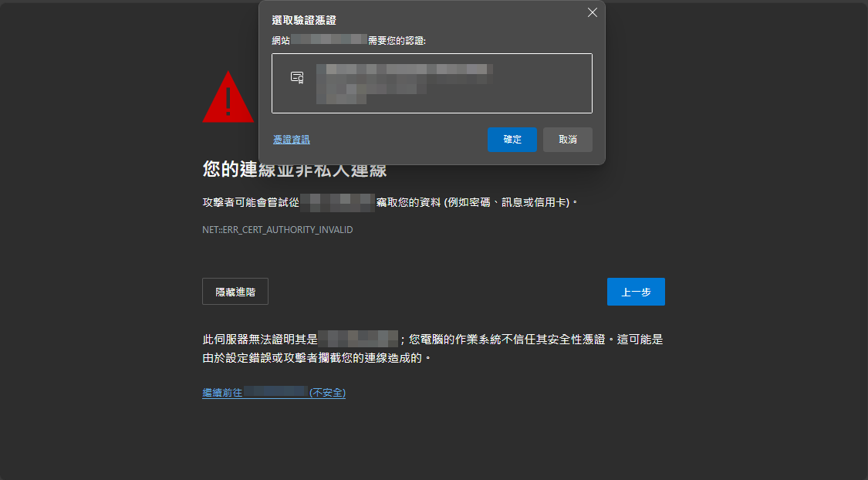The width and height of the screenshot is (868, 480).
Task: Open the 憑證資訊 link
Action: (x=291, y=140)
